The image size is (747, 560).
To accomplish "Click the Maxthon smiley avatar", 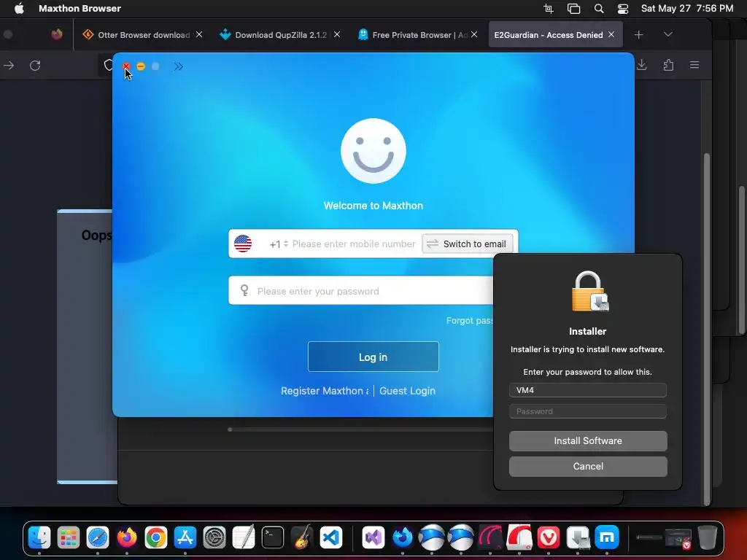I will coord(373,151).
